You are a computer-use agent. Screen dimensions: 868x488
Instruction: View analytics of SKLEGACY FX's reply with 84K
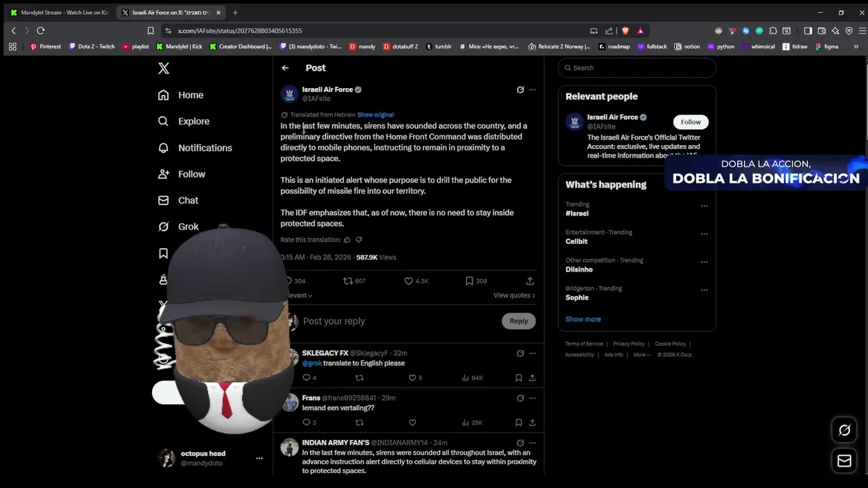[x=472, y=378]
